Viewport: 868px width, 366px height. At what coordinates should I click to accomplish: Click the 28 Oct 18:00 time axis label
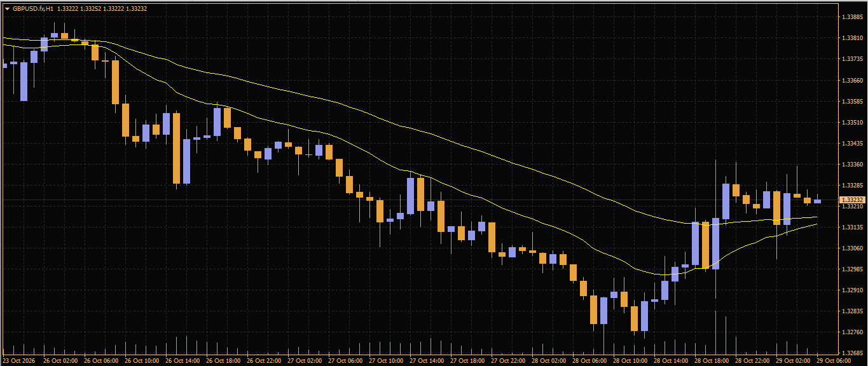tap(712, 360)
